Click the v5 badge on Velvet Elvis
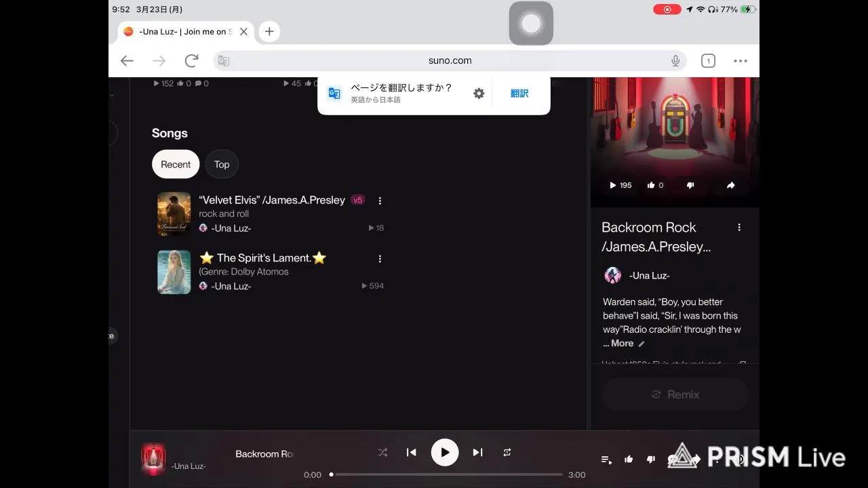Viewport: 868px width, 488px height. pyautogui.click(x=358, y=200)
